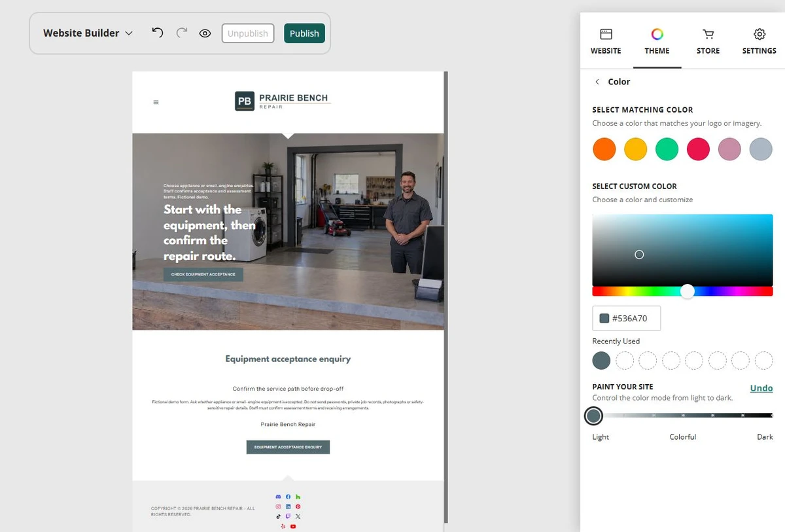Open the Website Builder dropdown
Screen dimensions: 785x532
[x=88, y=33]
